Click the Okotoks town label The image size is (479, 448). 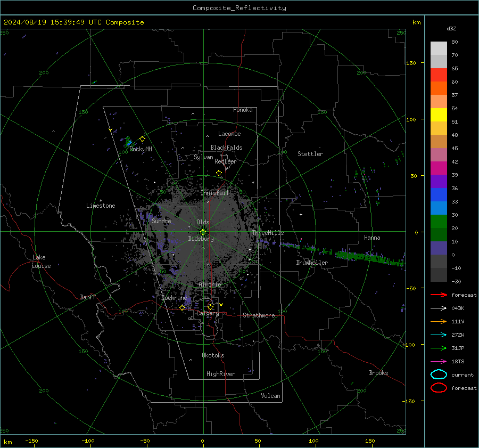(x=213, y=355)
